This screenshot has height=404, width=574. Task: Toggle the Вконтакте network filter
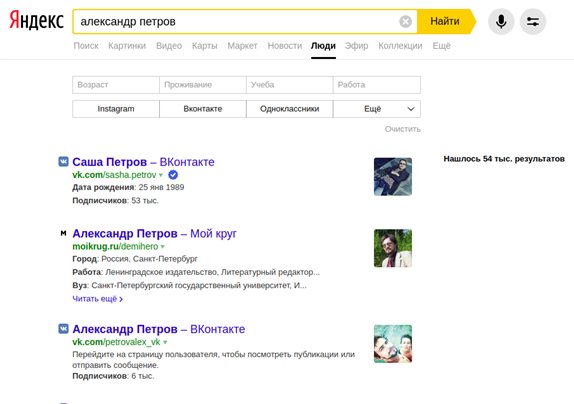click(x=203, y=109)
